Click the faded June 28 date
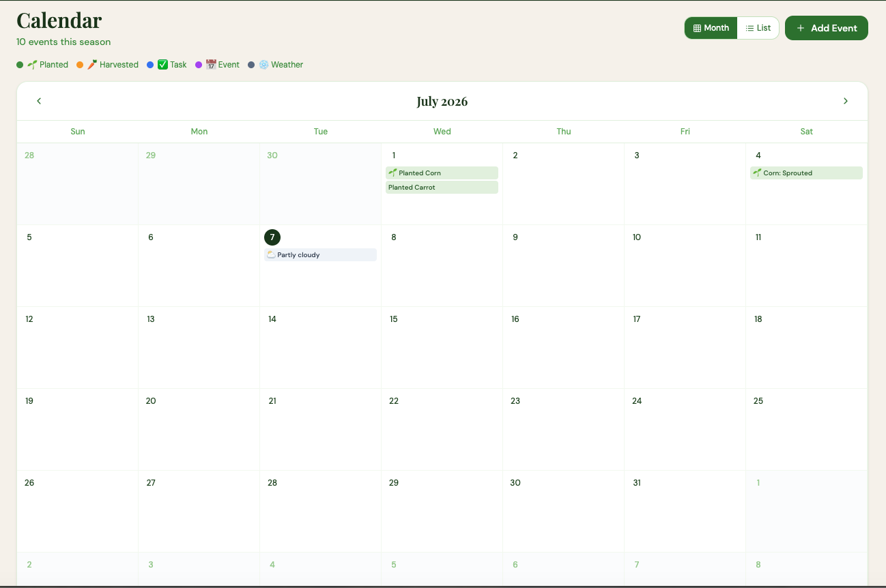Viewport: 886px width, 588px height. pyautogui.click(x=29, y=156)
